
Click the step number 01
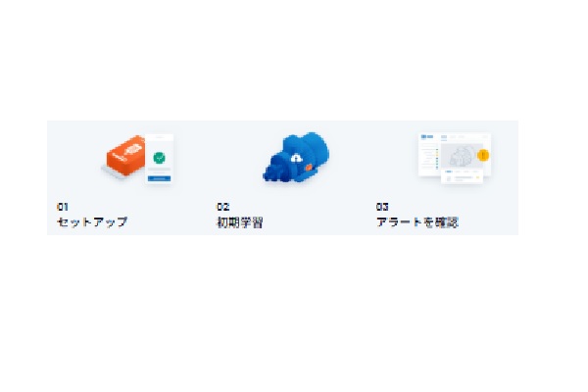(63, 207)
